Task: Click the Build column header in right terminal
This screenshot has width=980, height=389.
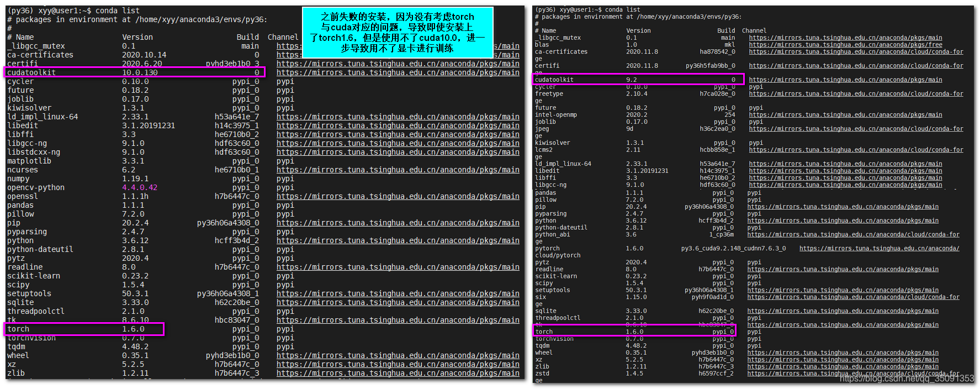Action: 726,31
